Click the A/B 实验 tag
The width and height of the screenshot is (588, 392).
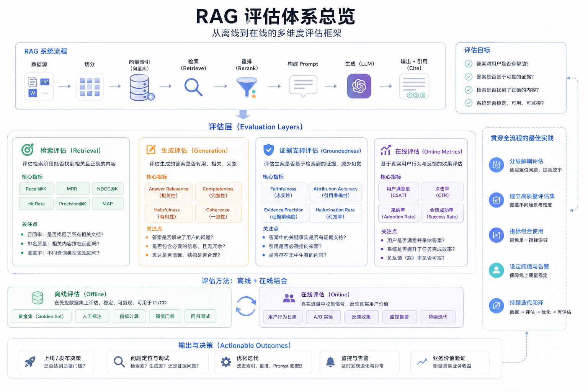pos(323,317)
